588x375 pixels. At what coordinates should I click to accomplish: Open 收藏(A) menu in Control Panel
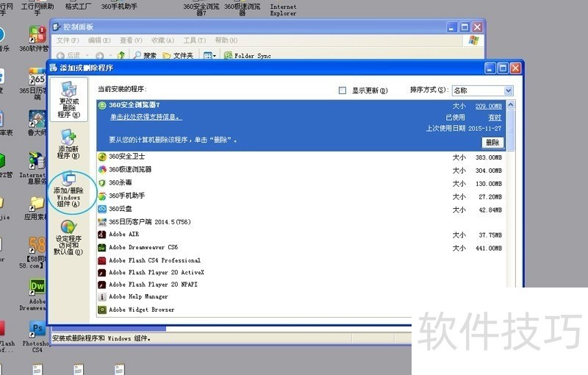[162, 40]
